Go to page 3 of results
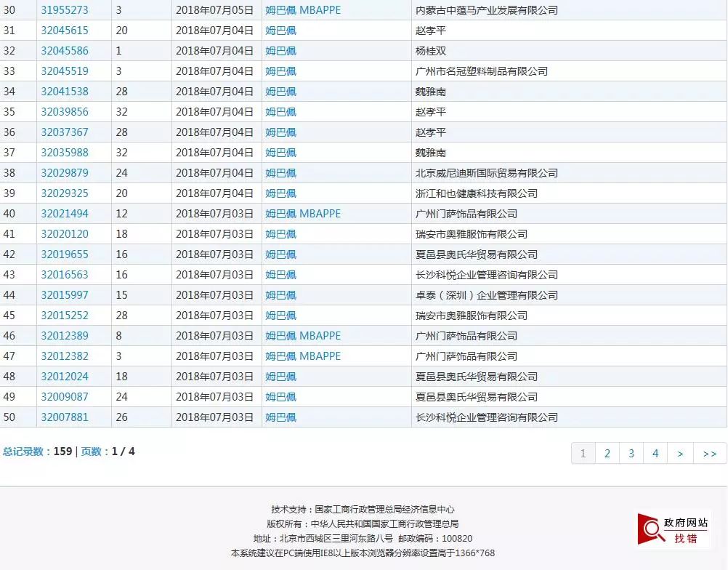This screenshot has height=570, width=728. [x=631, y=454]
